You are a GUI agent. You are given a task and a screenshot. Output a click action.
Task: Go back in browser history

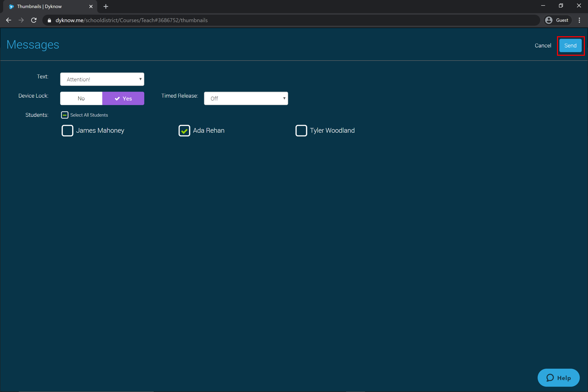coord(9,20)
